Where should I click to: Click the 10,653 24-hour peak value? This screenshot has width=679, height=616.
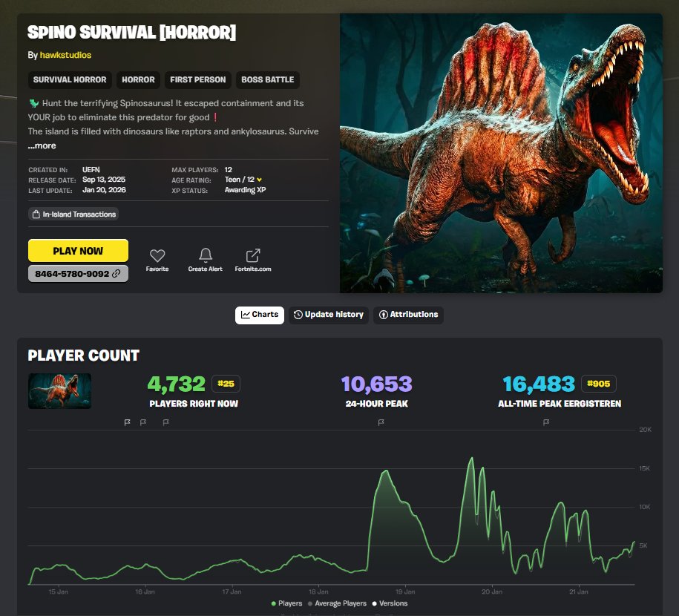coord(377,384)
